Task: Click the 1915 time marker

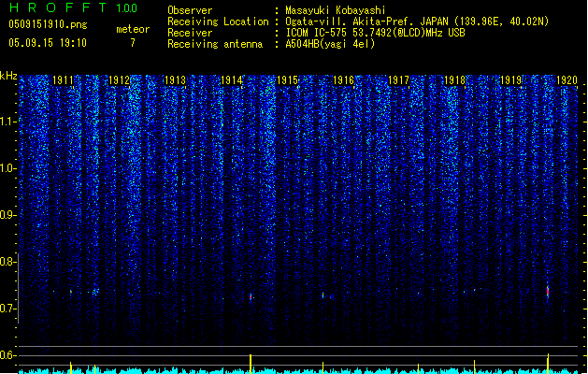Action: (x=287, y=80)
